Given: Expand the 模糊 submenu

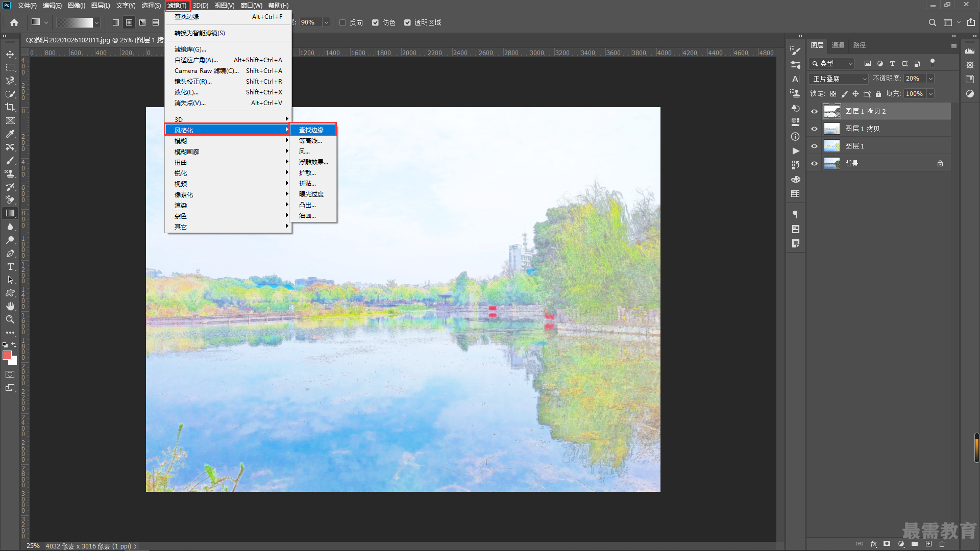Looking at the screenshot, I should (228, 141).
